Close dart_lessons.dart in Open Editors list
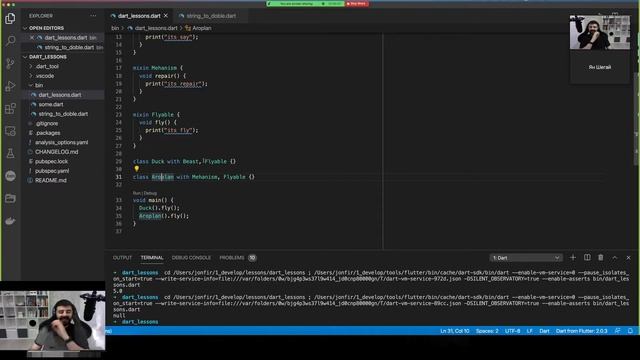640x360 pixels. 32,38
